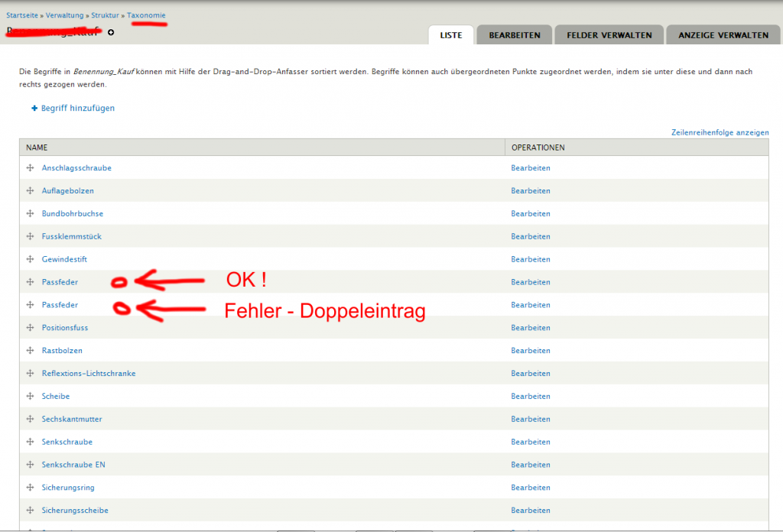Switch to the Bearbeiten tab
Viewport: 783px width, 532px height.
pyautogui.click(x=515, y=35)
